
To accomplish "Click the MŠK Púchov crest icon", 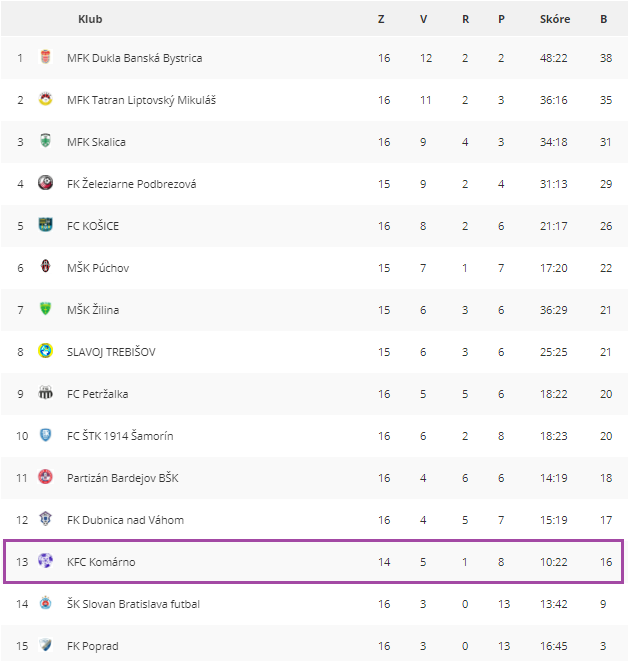I will point(45,267).
